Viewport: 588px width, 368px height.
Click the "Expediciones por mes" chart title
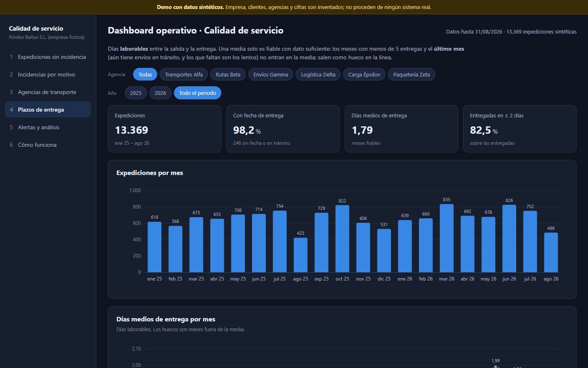[x=150, y=173]
